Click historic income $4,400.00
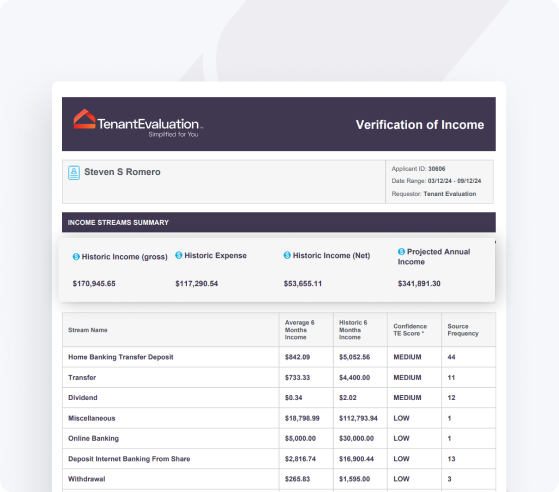This screenshot has width=559, height=492. coord(354,378)
